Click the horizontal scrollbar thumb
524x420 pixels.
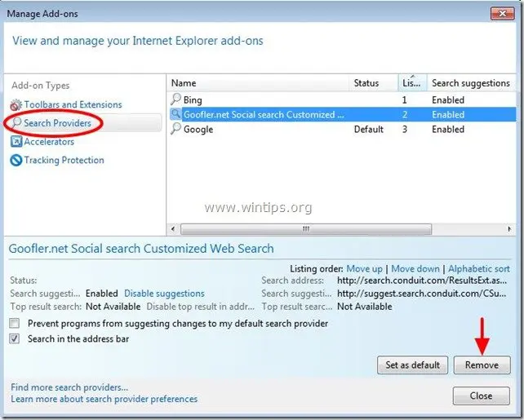click(x=306, y=229)
